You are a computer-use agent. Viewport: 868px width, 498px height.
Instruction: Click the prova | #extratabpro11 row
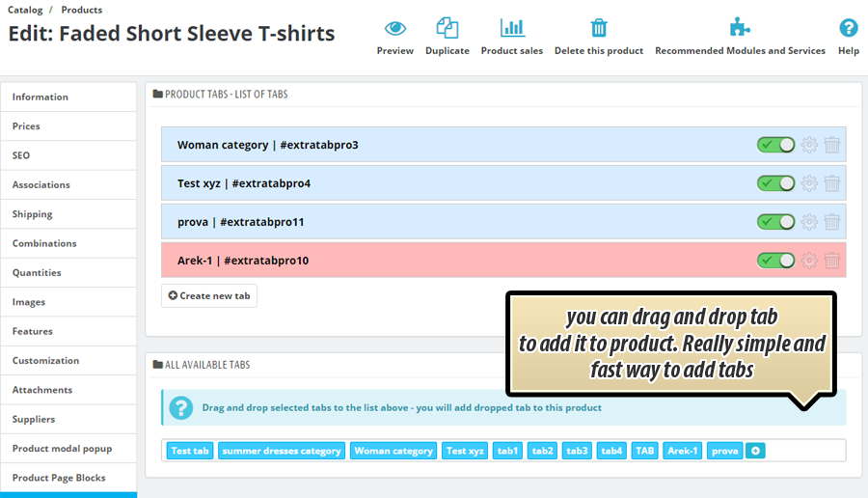coord(503,222)
